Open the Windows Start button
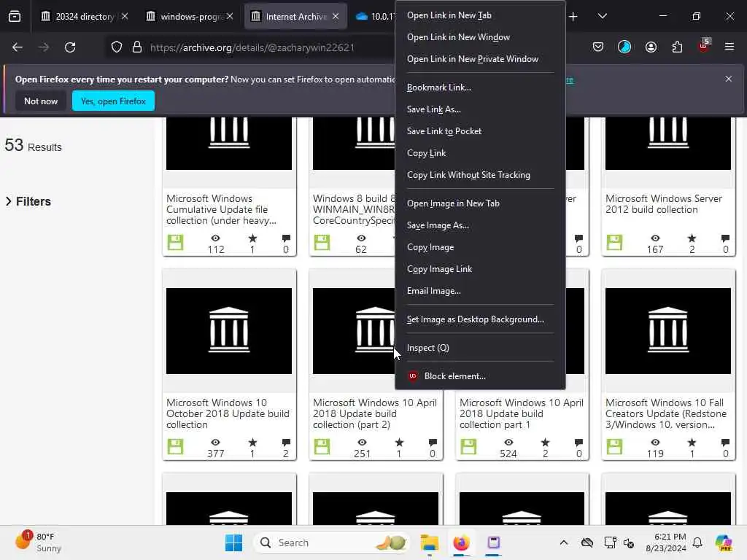747x560 pixels. [233, 542]
